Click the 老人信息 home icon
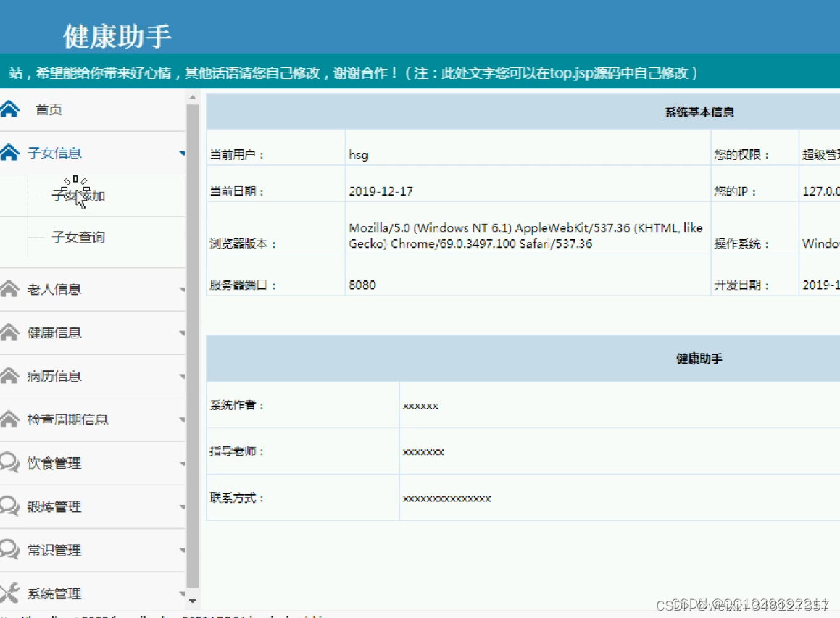This screenshot has width=840, height=618. (x=10, y=288)
